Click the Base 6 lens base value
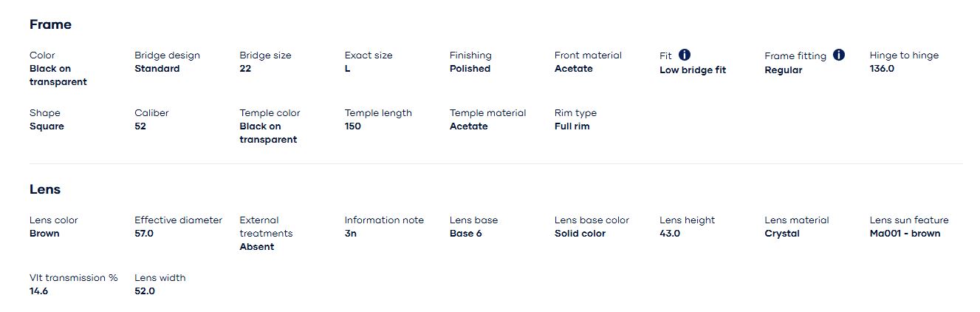Image resolution: width=980 pixels, height=312 pixels. pos(465,234)
